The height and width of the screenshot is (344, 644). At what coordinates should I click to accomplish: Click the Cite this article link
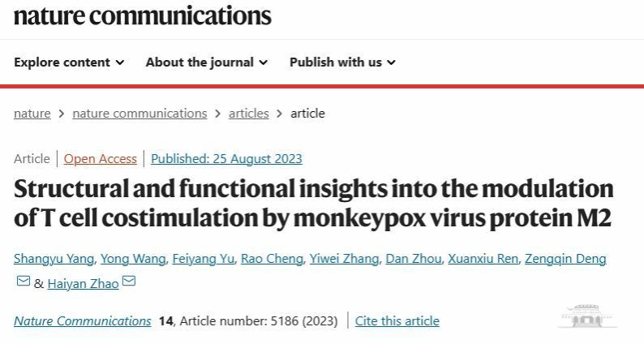(x=397, y=321)
